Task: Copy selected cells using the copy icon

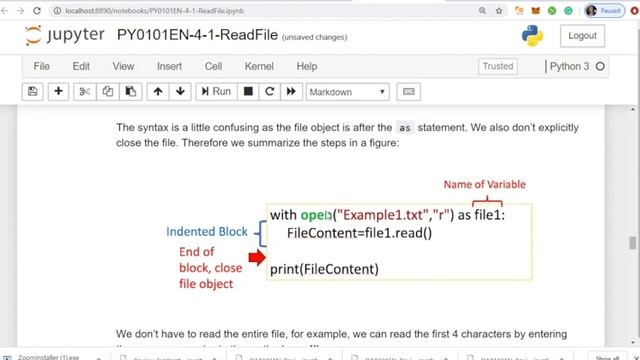Action: [107, 91]
